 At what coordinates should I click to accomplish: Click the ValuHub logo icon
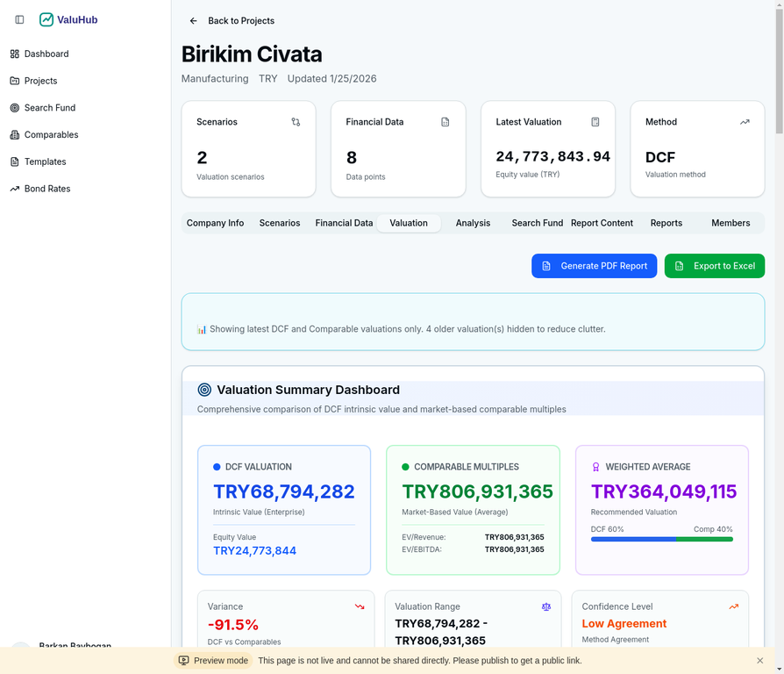pos(46,19)
